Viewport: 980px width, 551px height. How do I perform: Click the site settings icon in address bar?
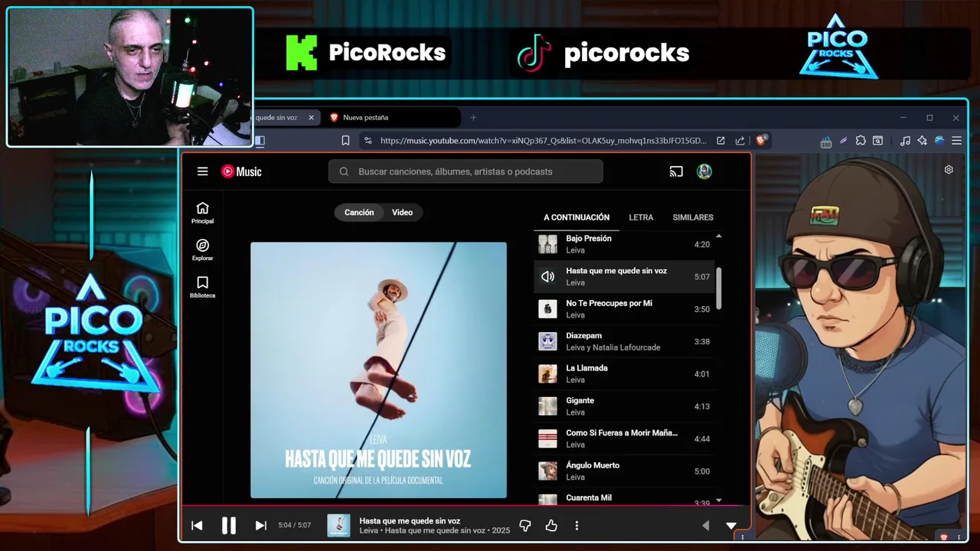[x=367, y=140]
